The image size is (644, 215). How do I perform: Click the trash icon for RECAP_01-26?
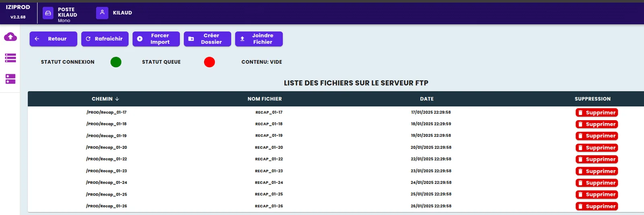coord(580,206)
